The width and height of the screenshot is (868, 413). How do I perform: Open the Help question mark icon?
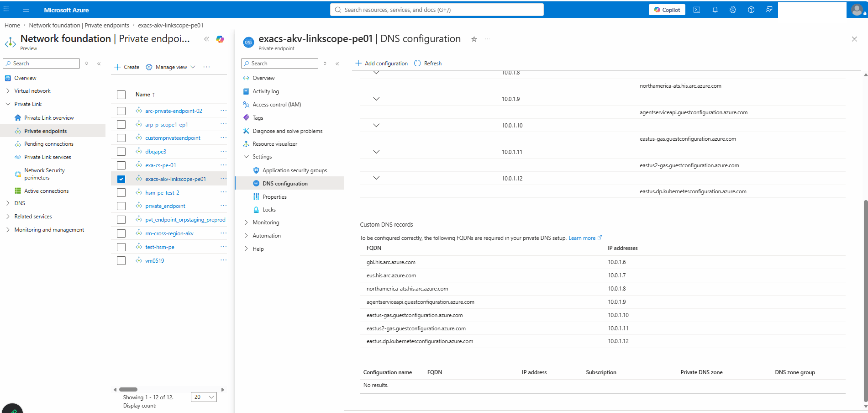[751, 10]
